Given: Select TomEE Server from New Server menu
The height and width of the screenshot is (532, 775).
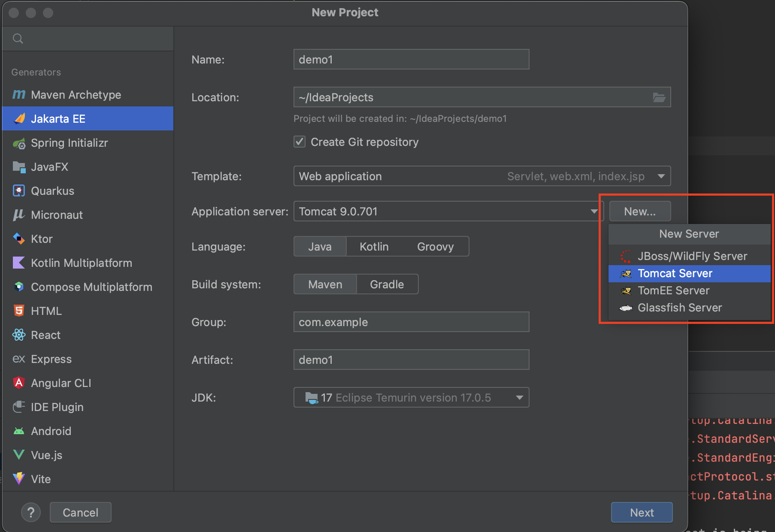Looking at the screenshot, I should click(x=689, y=290).
